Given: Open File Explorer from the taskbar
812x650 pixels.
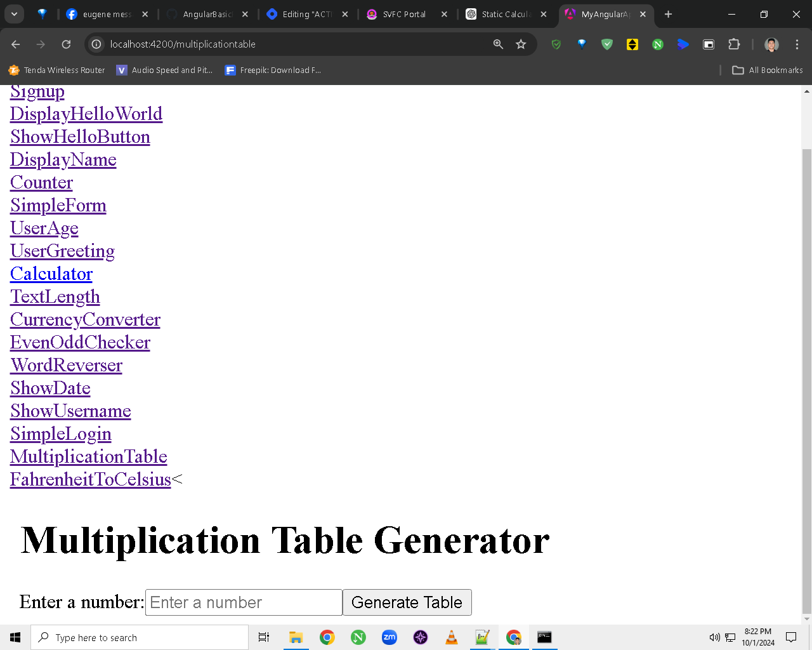Looking at the screenshot, I should (x=296, y=637).
